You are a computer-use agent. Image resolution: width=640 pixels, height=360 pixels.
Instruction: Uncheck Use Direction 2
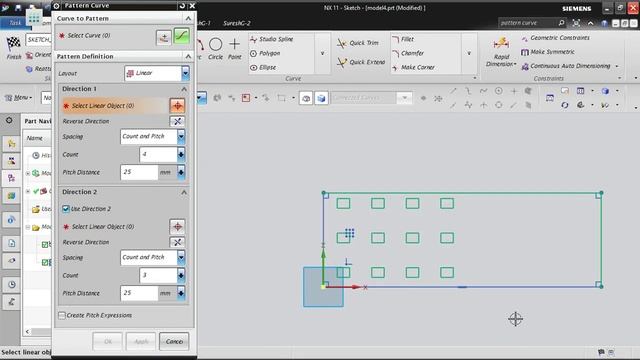66,209
